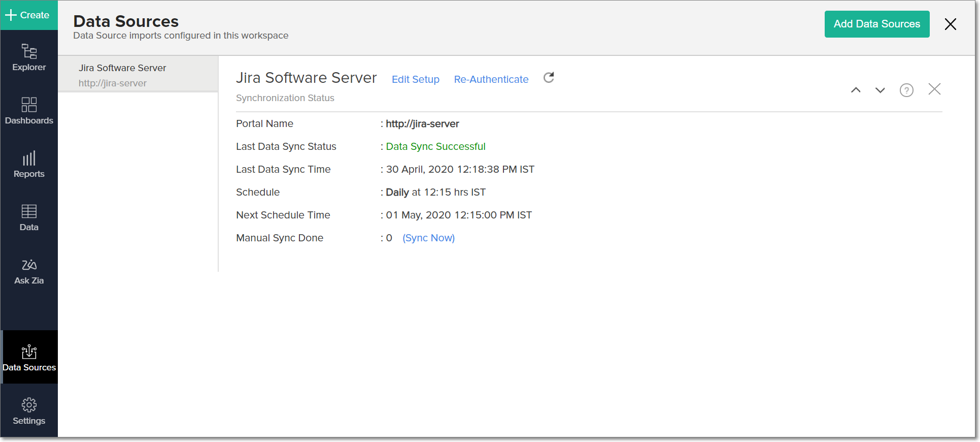Select Data Sources sidebar icon
This screenshot has width=980, height=442.
[29, 358]
